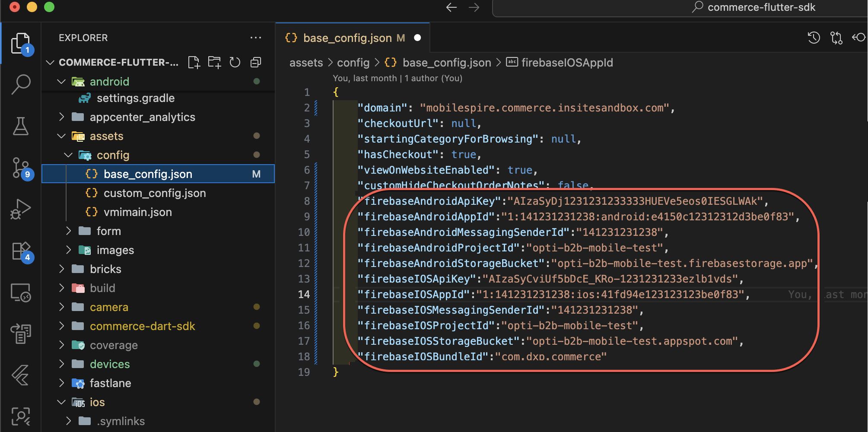Open the Source Control view
The height and width of the screenshot is (432, 868).
21,168
